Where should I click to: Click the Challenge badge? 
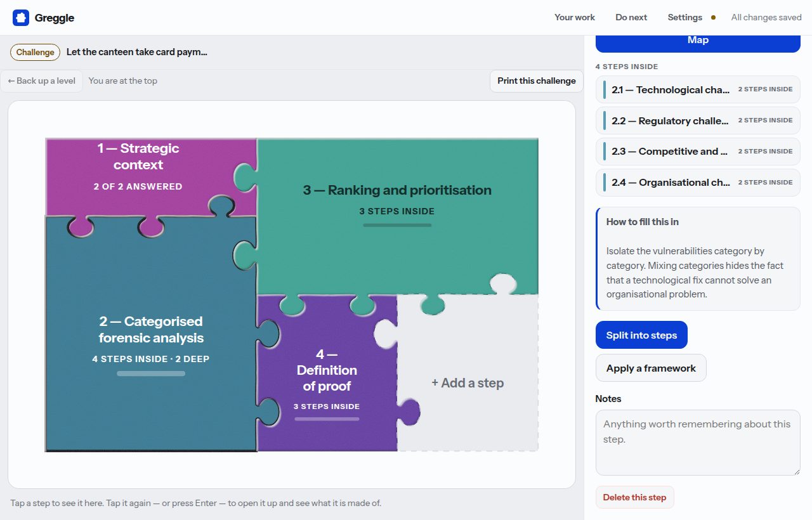click(35, 52)
